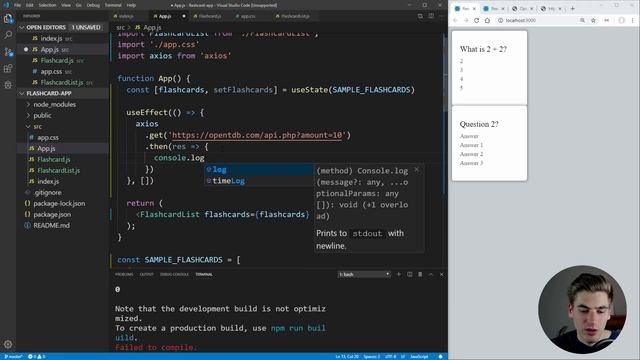Go forward in Chrome browser
640x360 pixels.
tap(466, 20)
